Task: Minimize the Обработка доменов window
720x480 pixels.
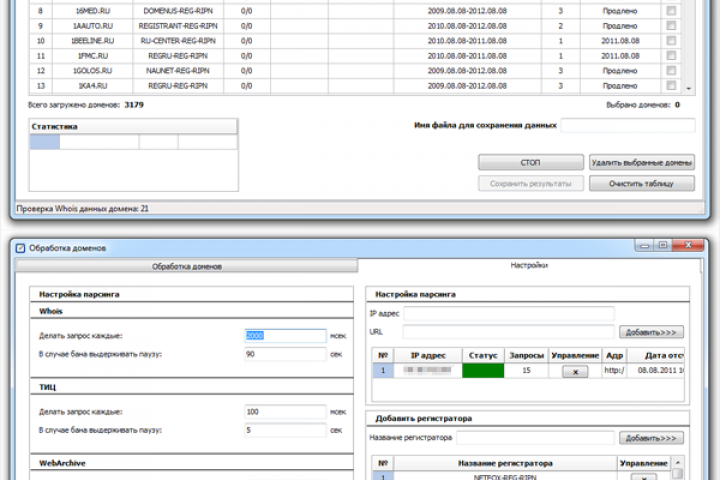Action: (645, 246)
